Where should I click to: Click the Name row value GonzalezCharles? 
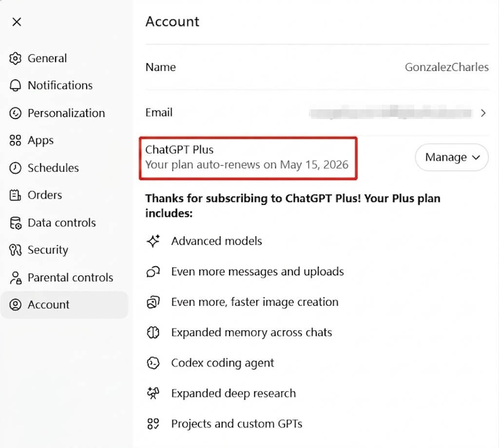click(446, 67)
